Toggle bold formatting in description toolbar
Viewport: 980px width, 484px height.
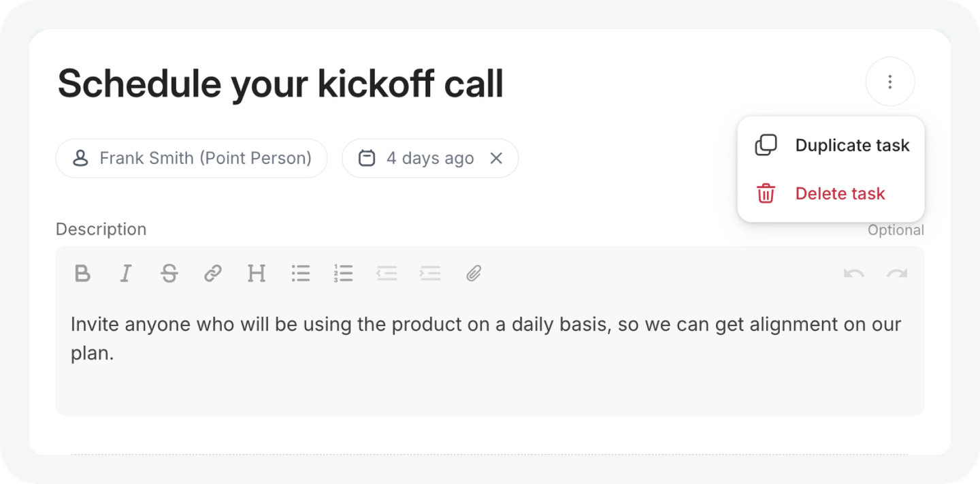tap(82, 274)
